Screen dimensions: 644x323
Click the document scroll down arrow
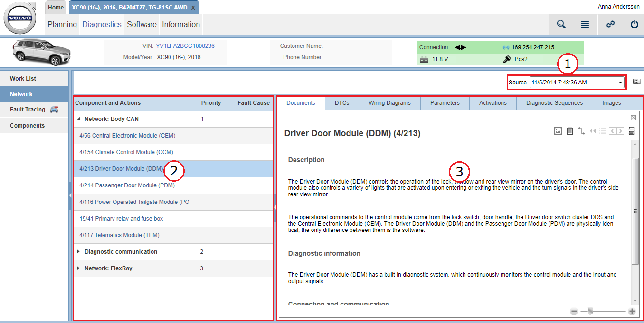(635, 301)
